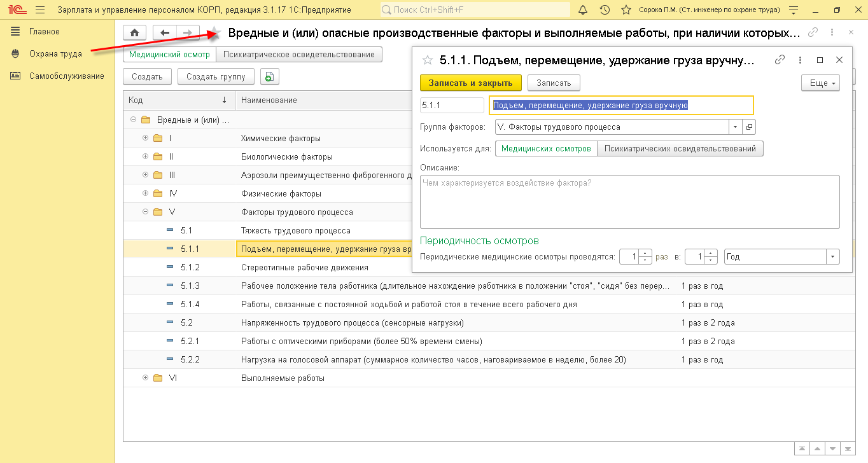Click the green add-document icon beside Создать группу
The image size is (868, 463).
269,77
